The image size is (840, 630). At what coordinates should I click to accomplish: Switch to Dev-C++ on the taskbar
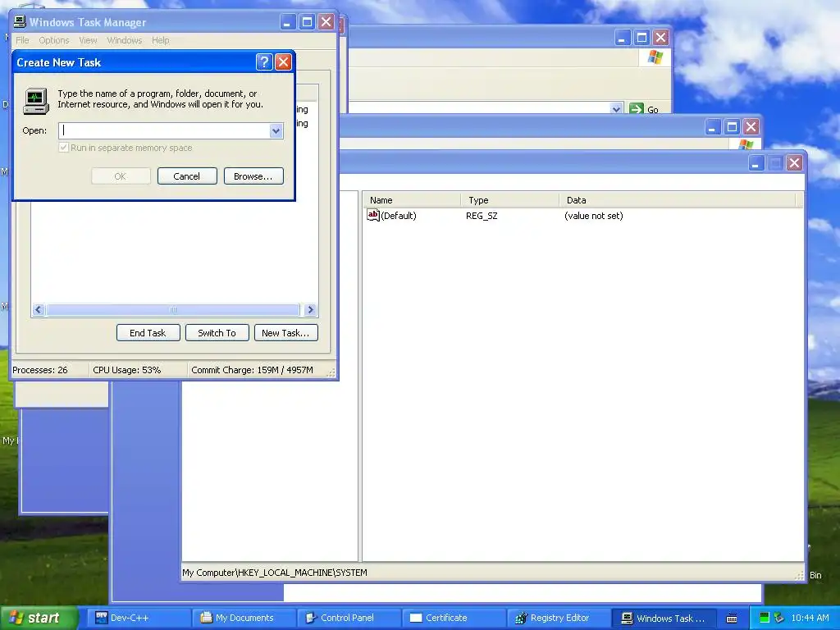click(x=138, y=618)
